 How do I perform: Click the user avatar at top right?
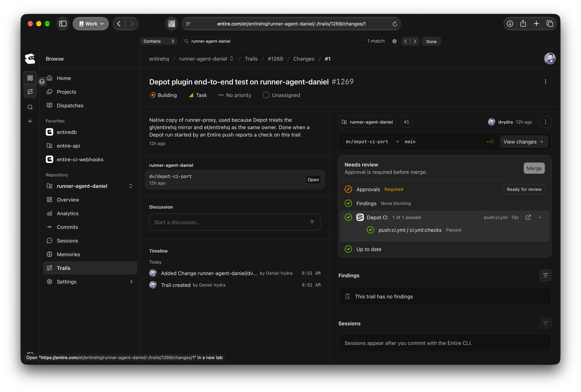[x=550, y=59]
